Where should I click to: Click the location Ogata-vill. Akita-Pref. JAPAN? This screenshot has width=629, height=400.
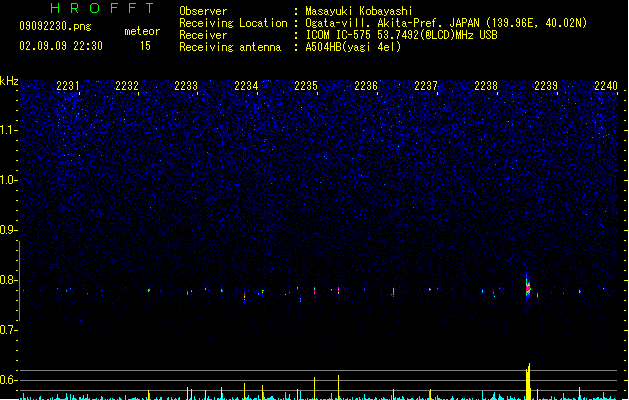pyautogui.click(x=392, y=23)
